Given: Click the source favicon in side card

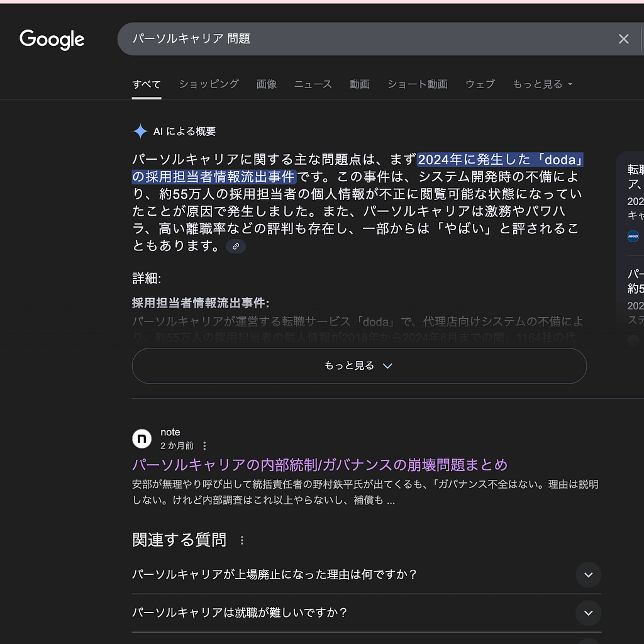Looking at the screenshot, I should click(633, 236).
